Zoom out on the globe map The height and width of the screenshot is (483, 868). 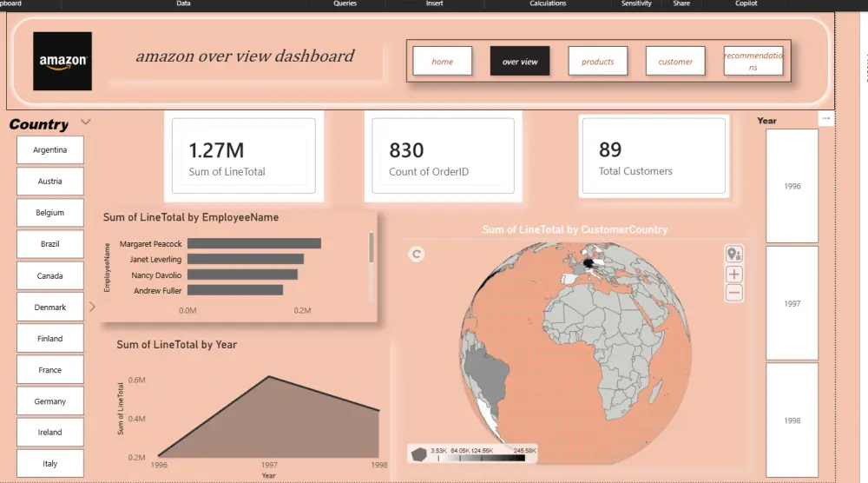tap(734, 293)
